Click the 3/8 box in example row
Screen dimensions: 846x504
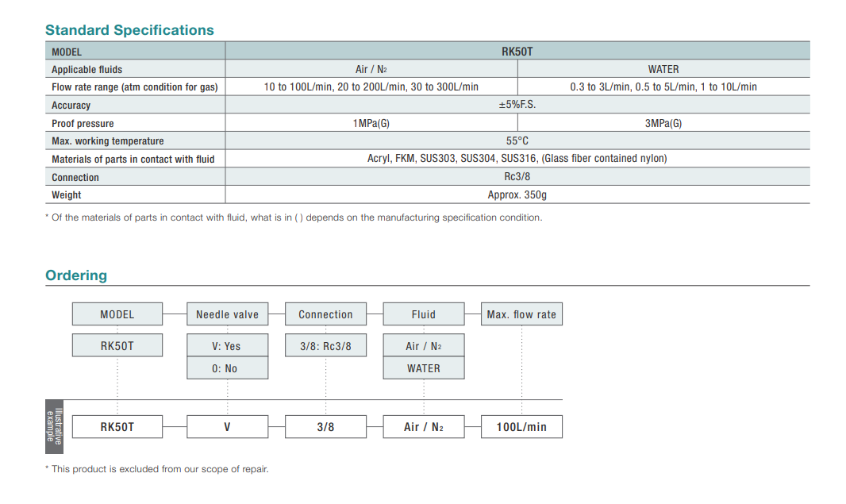326,426
